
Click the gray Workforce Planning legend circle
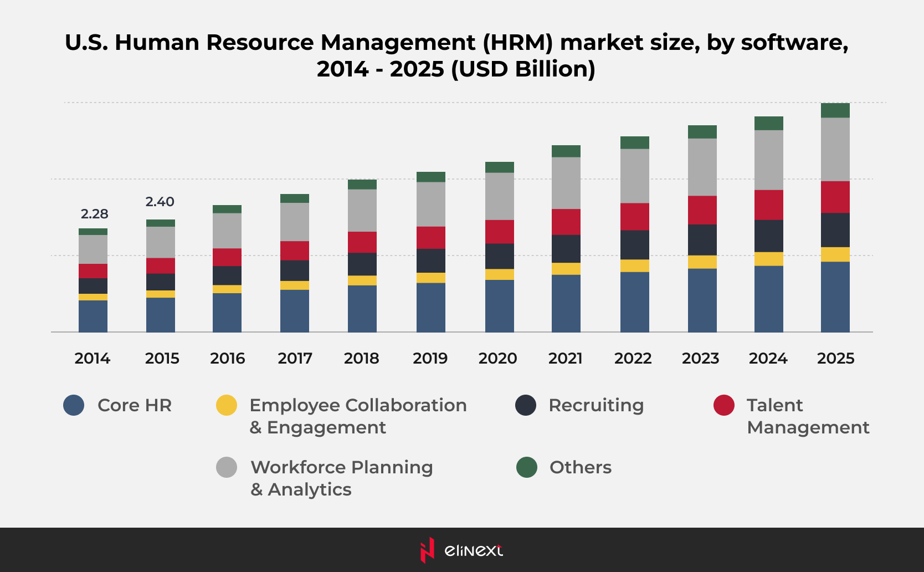227,467
